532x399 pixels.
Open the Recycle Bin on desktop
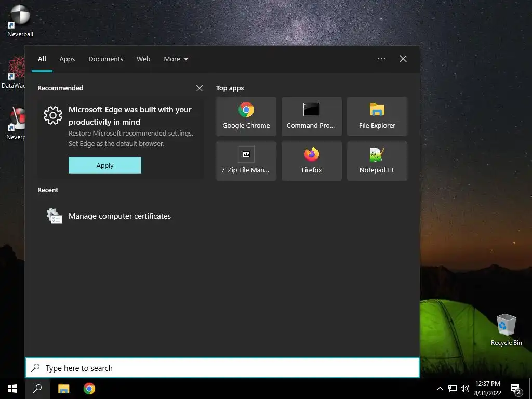506,330
